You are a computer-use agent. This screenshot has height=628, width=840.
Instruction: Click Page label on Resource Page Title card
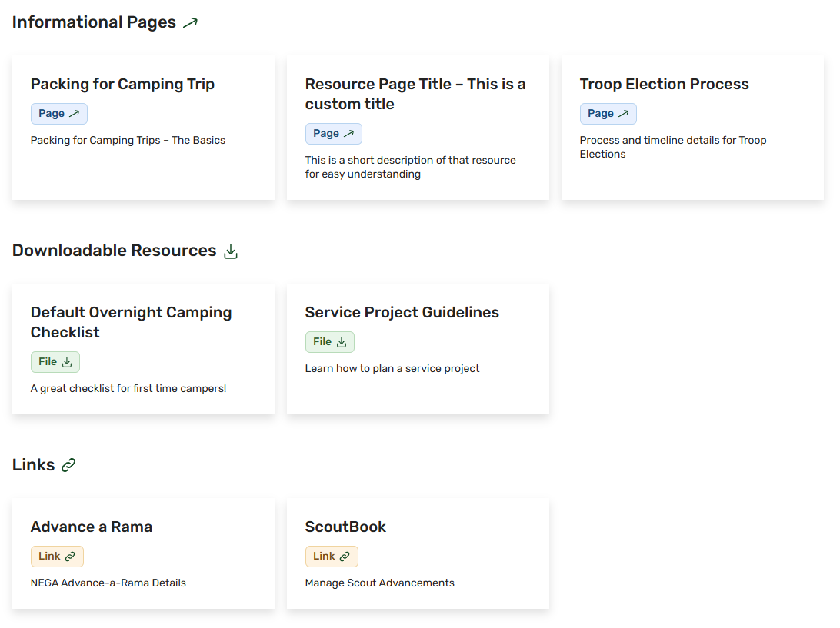click(326, 133)
